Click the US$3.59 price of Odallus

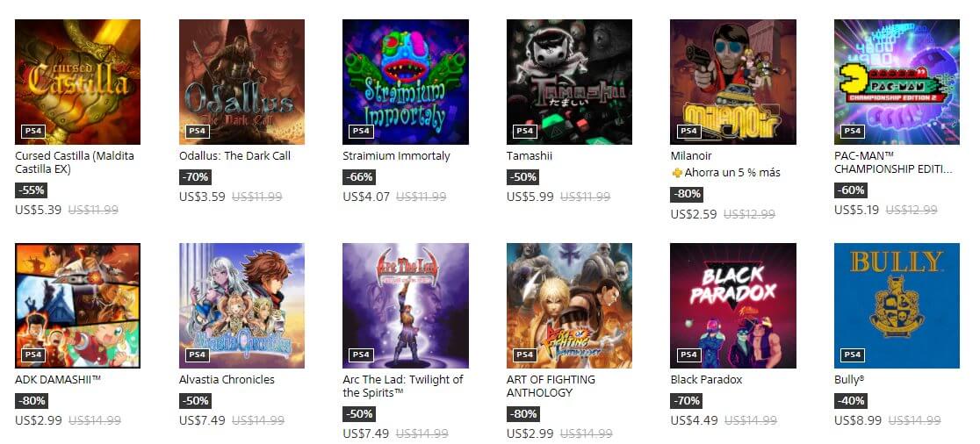coord(202,197)
